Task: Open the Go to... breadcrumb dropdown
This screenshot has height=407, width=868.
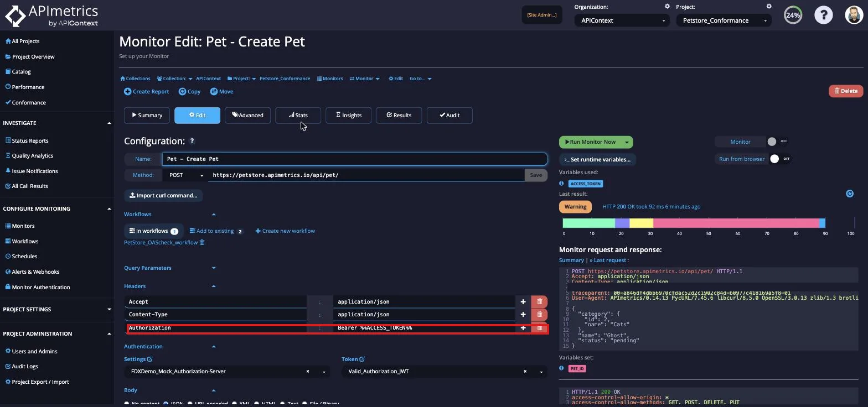Action: (x=420, y=79)
